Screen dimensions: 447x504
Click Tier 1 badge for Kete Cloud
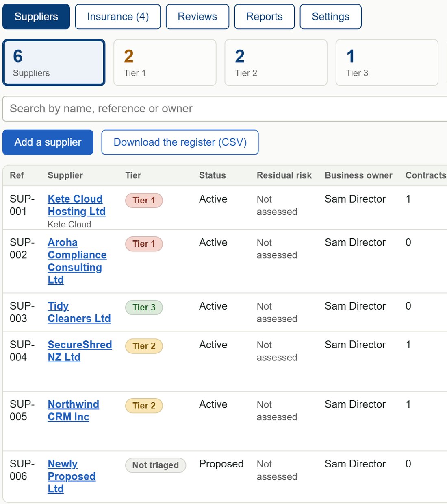pos(144,200)
